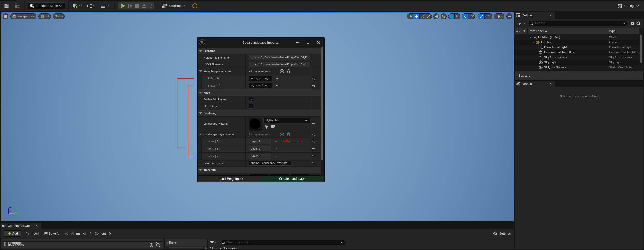Open the M_Weights material dropdown
This screenshot has height=250, width=644.
coord(287,120)
